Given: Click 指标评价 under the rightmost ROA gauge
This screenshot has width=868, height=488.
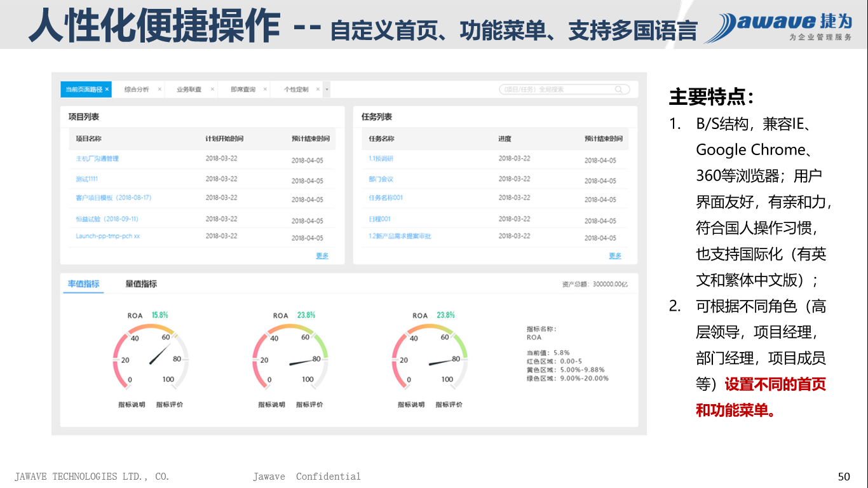Looking at the screenshot, I should tap(449, 405).
